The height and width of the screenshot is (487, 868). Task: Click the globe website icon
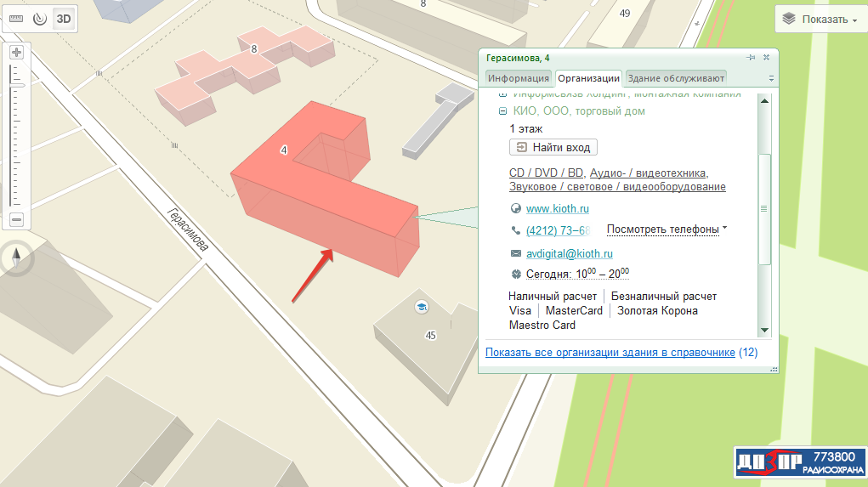pyautogui.click(x=516, y=208)
